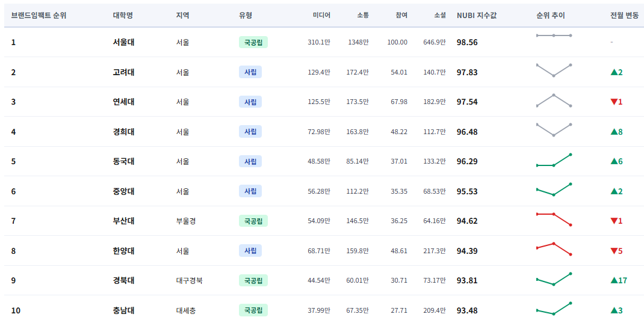Click the ▲17 change indicator for 경북대

pos(619,280)
